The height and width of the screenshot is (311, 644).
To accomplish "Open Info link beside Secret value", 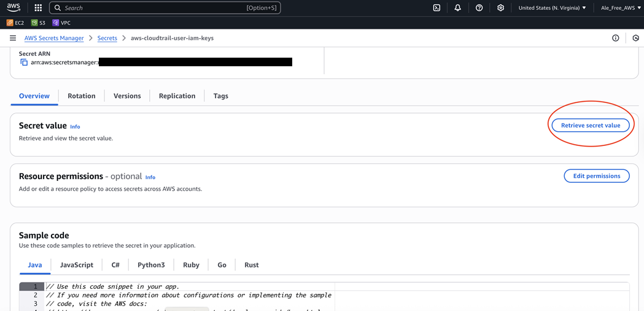I will 75,127.
